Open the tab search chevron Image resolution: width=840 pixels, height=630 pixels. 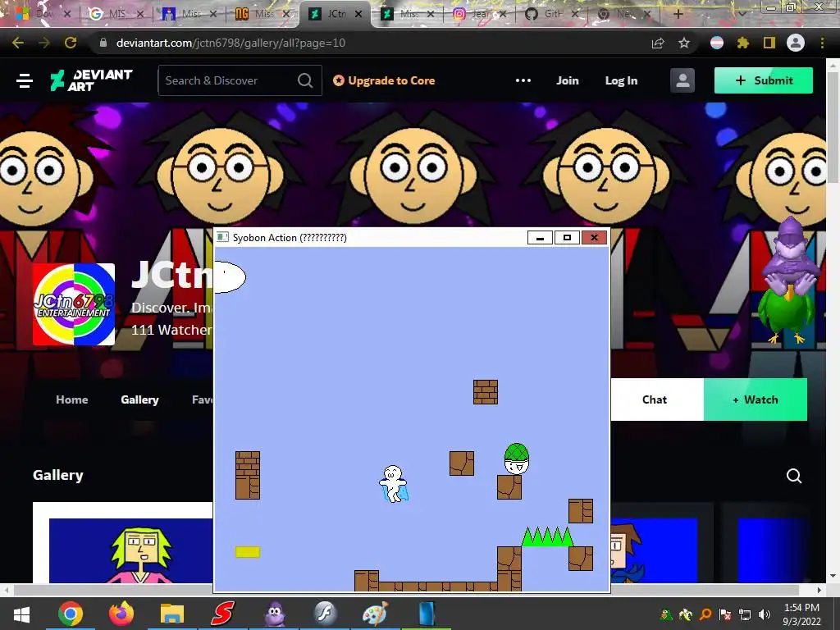click(x=742, y=14)
